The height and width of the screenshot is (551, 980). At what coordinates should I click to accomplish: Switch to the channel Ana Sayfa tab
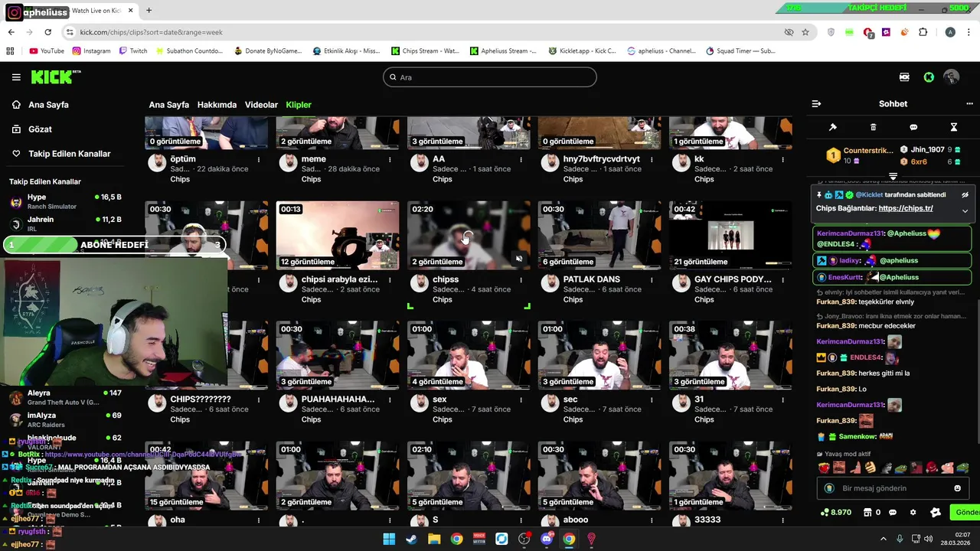[168, 105]
